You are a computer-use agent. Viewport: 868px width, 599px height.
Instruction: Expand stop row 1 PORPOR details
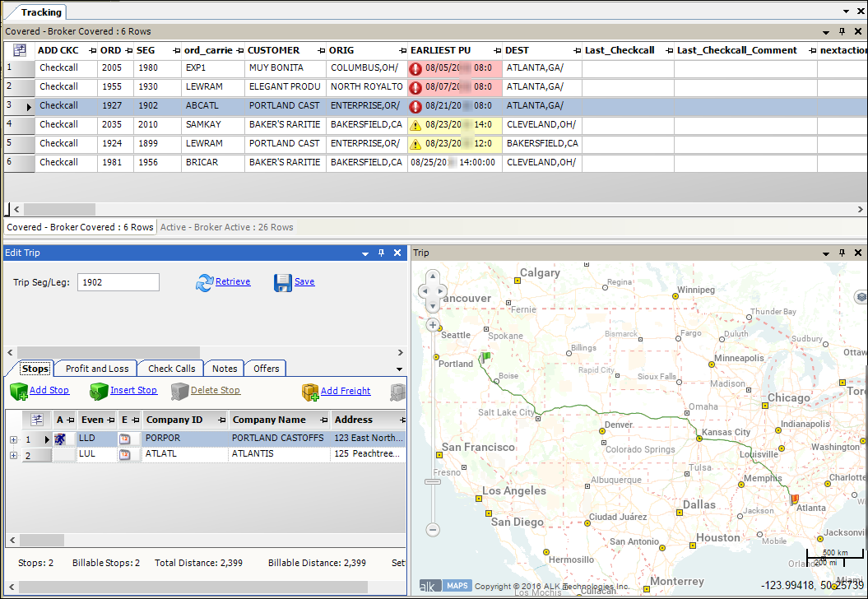(x=13, y=440)
